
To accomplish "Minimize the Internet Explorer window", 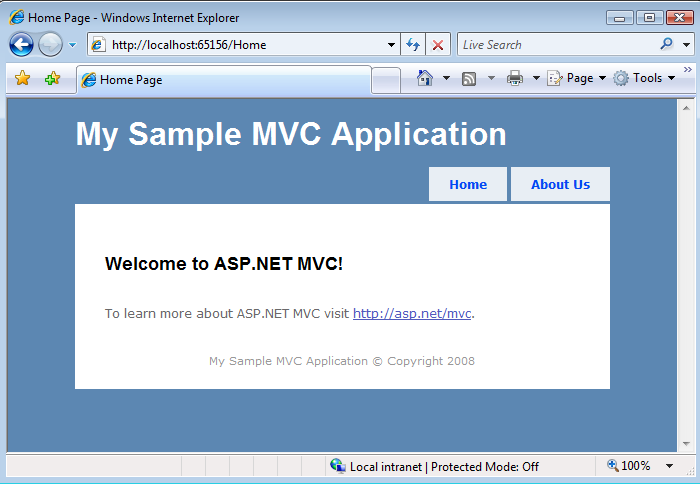I will 619,18.
